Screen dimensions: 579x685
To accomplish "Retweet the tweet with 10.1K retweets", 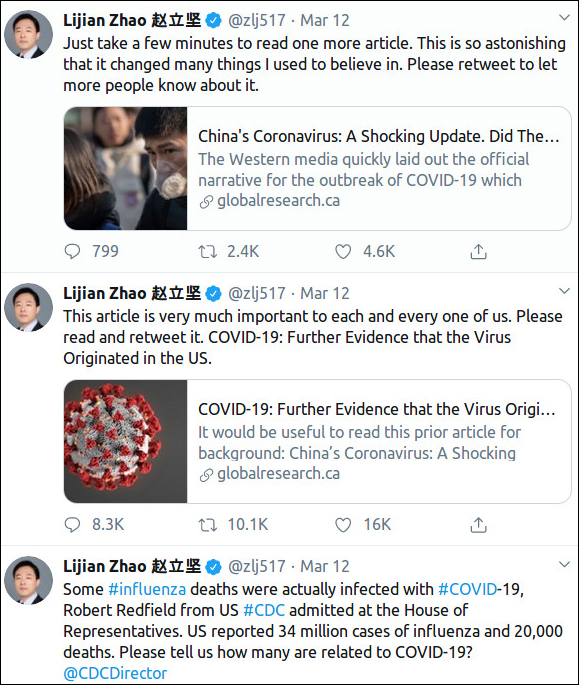I will coord(208,525).
